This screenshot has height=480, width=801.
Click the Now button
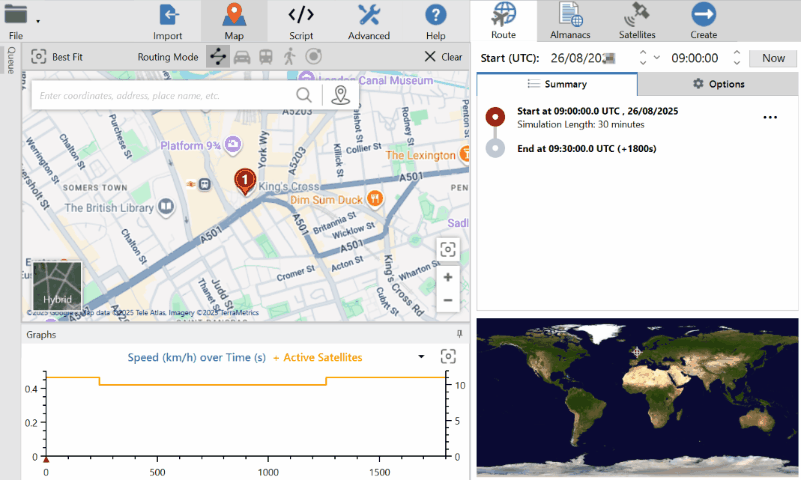[773, 58]
